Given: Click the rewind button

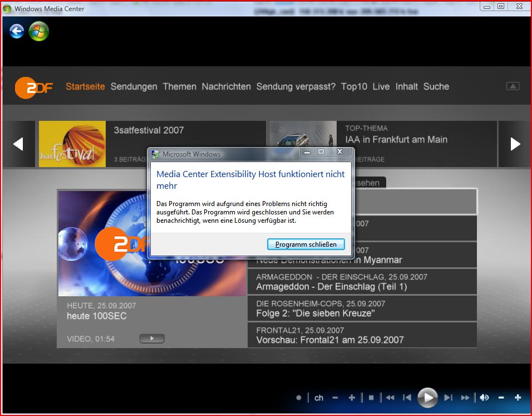Looking at the screenshot, I should point(390,398).
